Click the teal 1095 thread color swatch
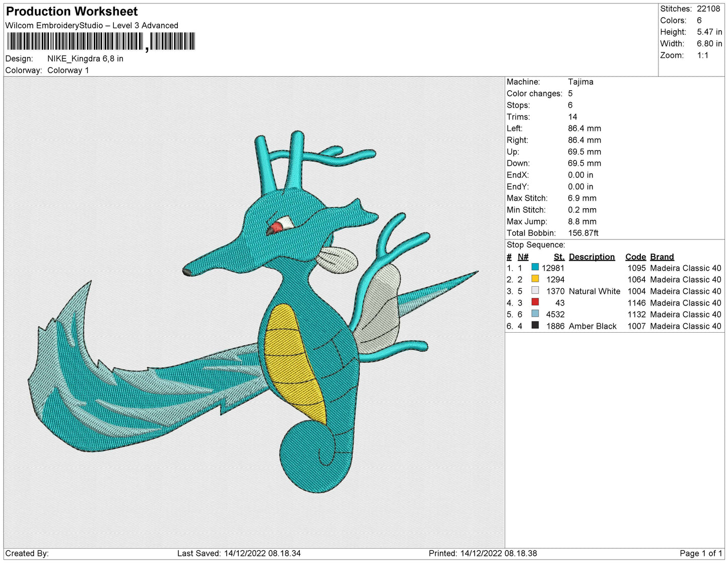The width and height of the screenshot is (728, 563). pyautogui.click(x=535, y=267)
